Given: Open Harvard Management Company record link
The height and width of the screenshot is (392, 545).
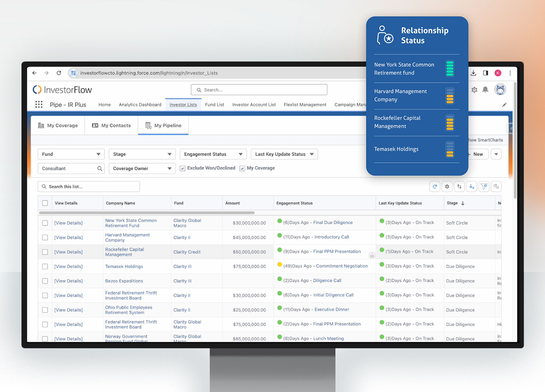Looking at the screenshot, I should pyautogui.click(x=127, y=237).
